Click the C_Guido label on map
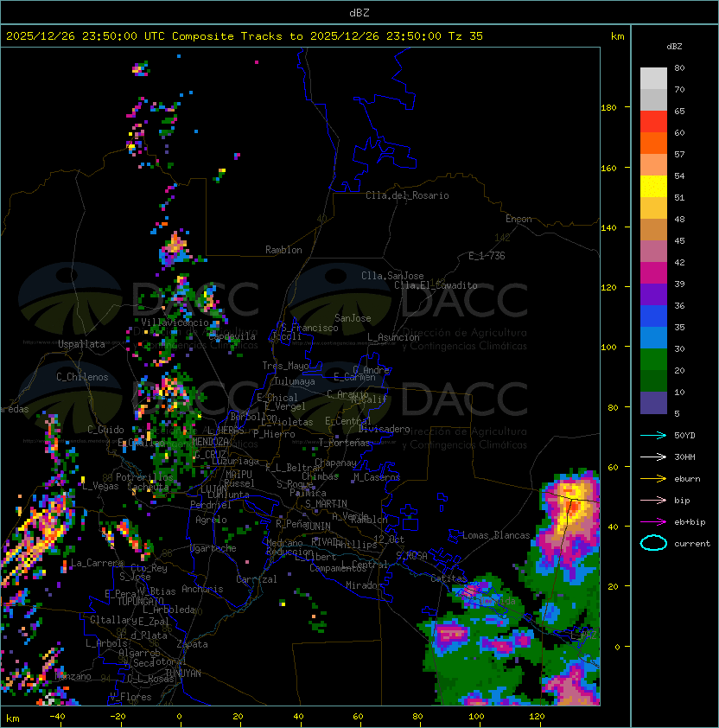This screenshot has height=728, width=719. point(105,430)
